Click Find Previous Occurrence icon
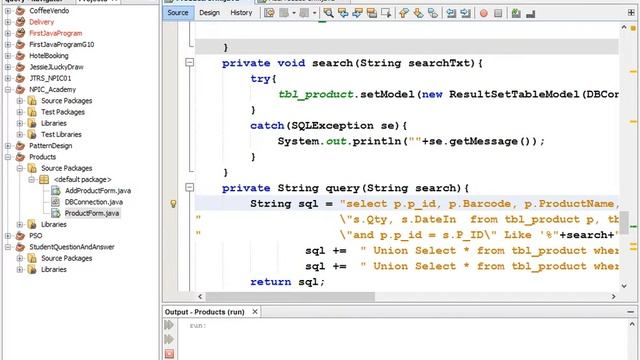 click(x=343, y=13)
